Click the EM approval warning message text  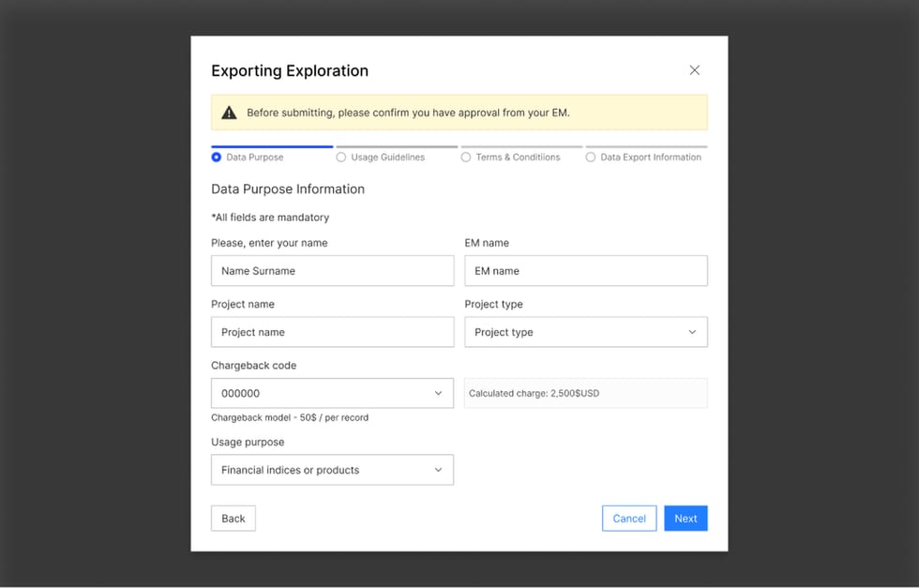(408, 113)
